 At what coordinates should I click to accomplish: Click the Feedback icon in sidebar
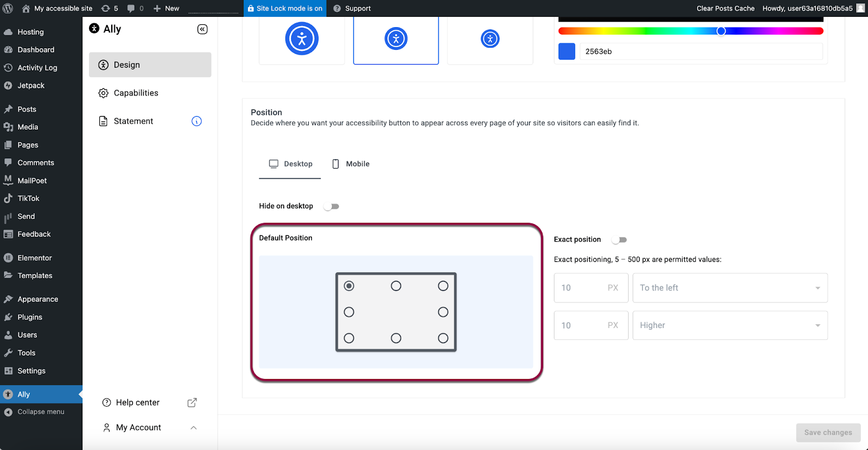8,234
